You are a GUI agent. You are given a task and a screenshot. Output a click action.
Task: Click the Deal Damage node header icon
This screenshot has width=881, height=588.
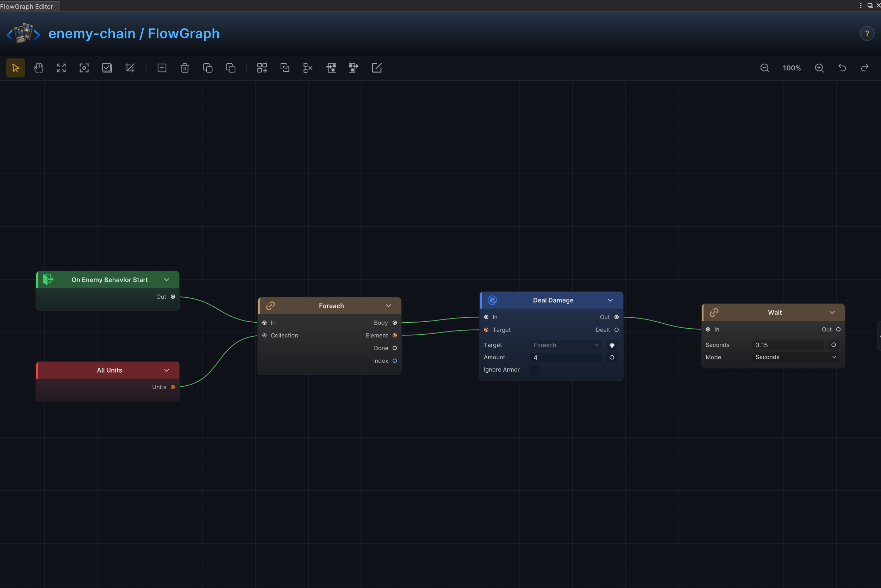coord(492,300)
